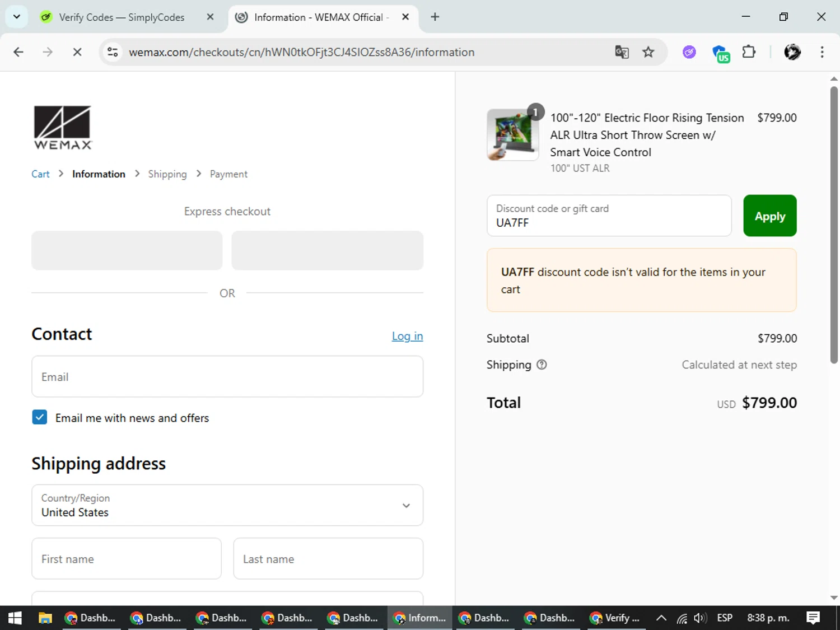Image resolution: width=840 pixels, height=630 pixels.
Task: Click the green Apply button
Action: pos(770,216)
